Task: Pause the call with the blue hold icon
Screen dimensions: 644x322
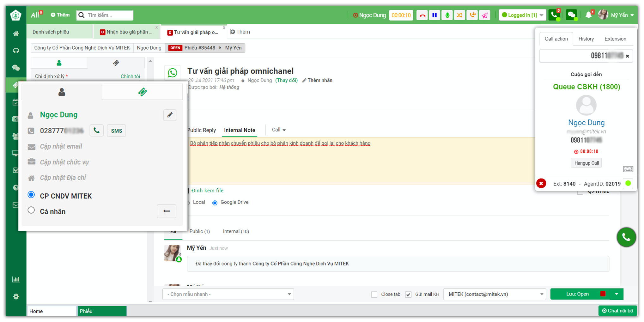Action: click(x=434, y=15)
